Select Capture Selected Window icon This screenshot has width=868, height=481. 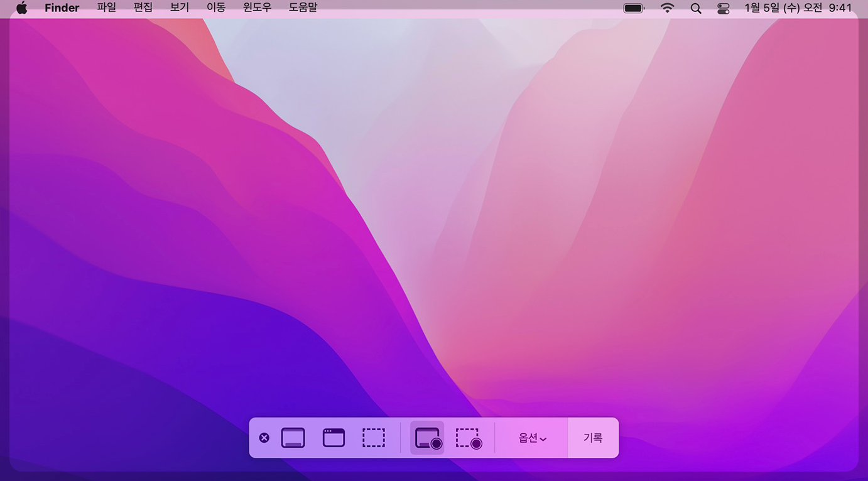click(334, 438)
